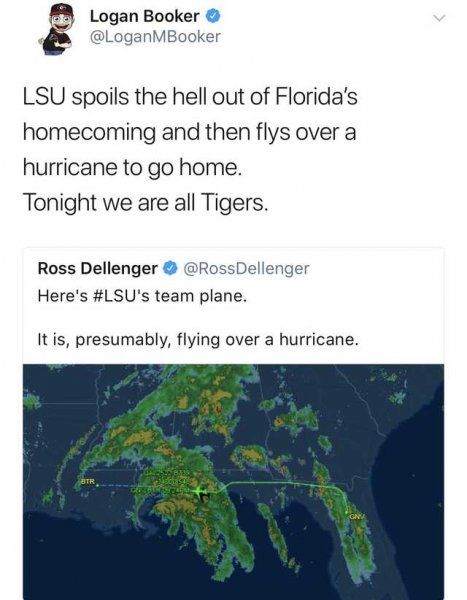Click Logan Booker's blue verified badge

(x=214, y=16)
